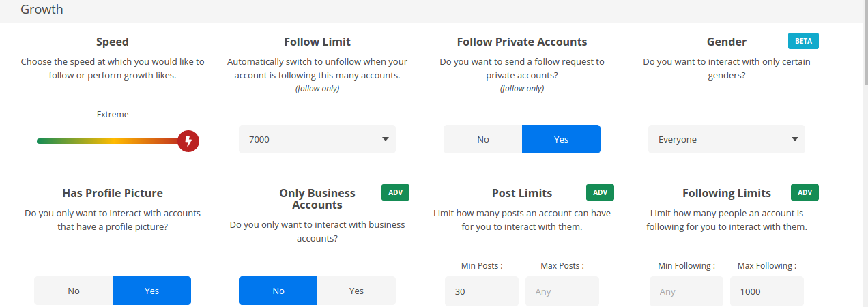Click the Max Posts input field

(x=562, y=291)
